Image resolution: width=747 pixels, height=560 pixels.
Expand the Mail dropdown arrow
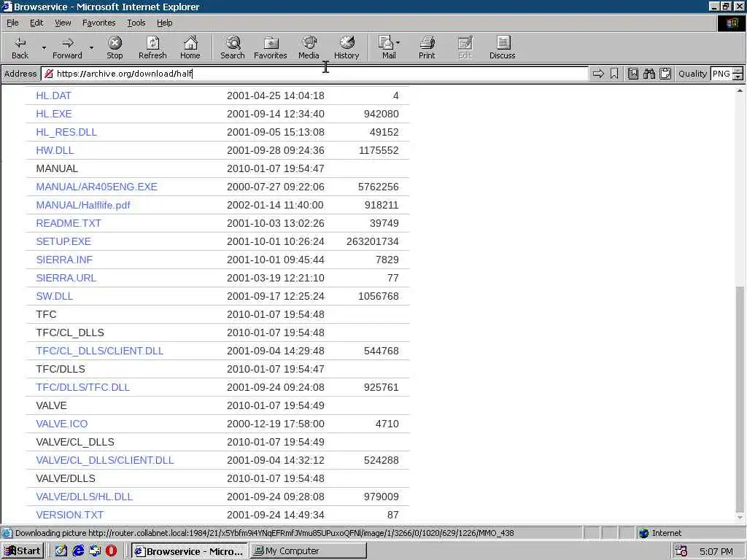tap(398, 43)
